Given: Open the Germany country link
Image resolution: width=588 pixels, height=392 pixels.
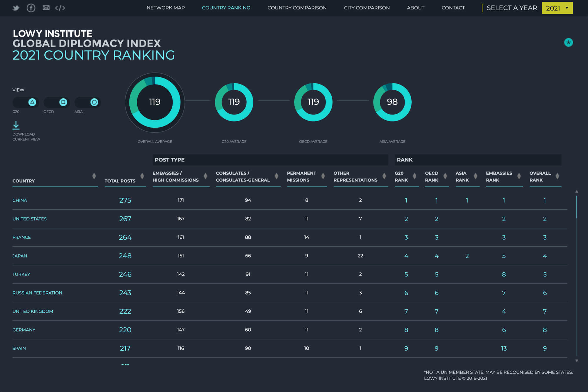Looking at the screenshot, I should click(24, 330).
